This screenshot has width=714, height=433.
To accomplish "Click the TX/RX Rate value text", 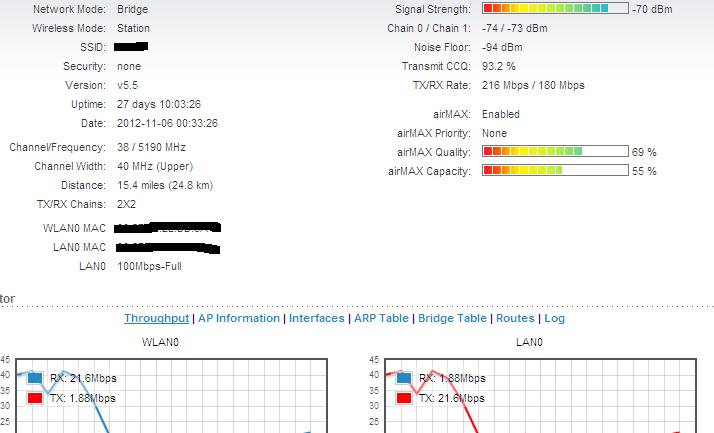I will point(533,86).
